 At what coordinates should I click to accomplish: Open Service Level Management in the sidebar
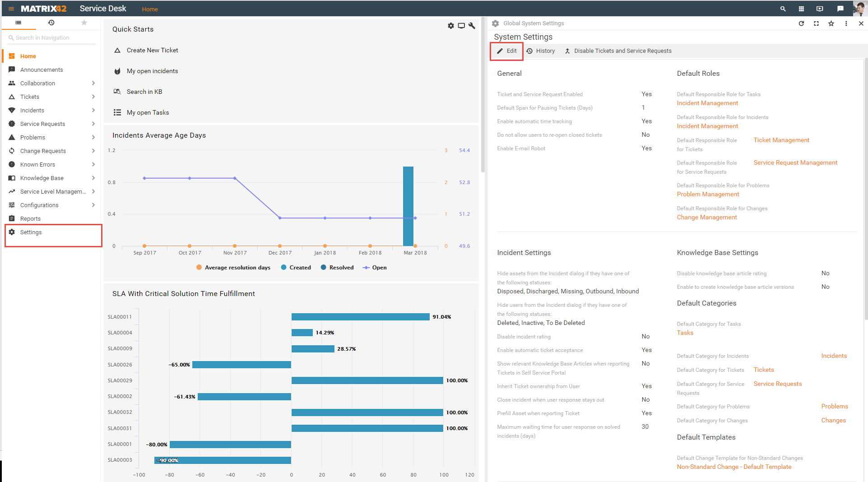point(53,191)
